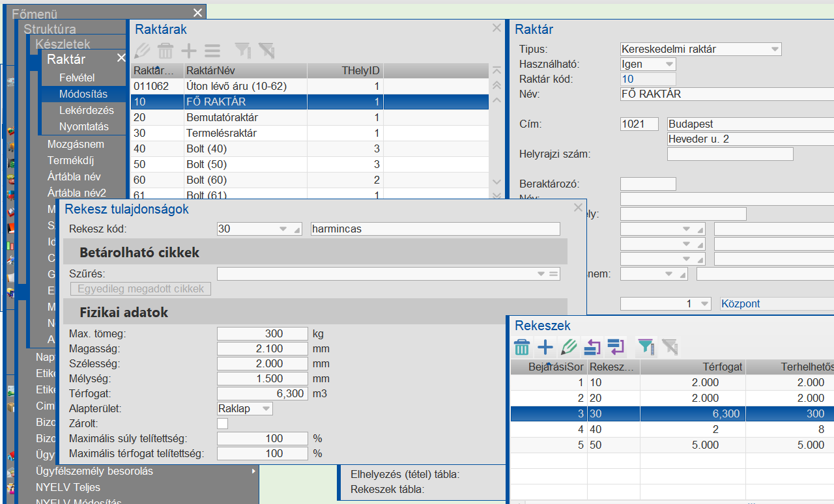This screenshot has width=834, height=504.
Task: Choose Nyomtatás from the Raktár menu
Action: 83,126
